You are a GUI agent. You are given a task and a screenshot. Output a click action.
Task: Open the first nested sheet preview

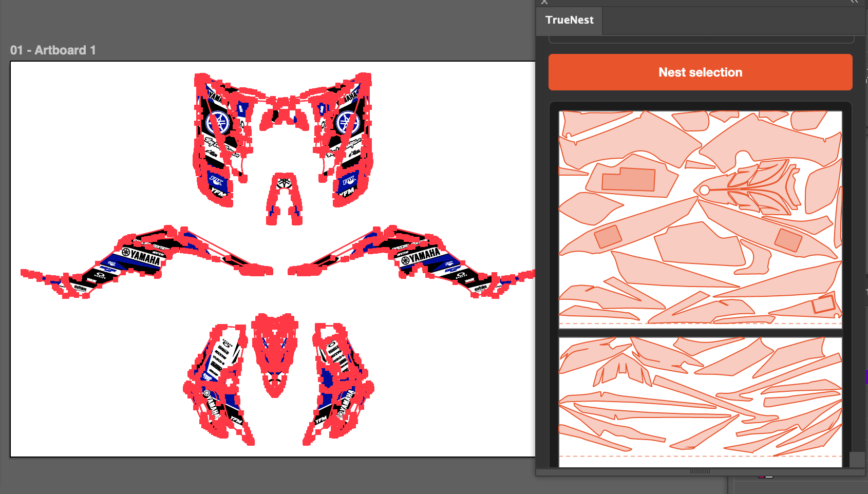[701, 220]
